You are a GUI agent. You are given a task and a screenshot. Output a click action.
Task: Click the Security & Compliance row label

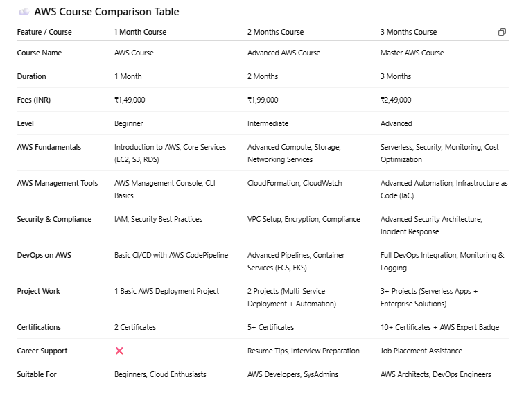click(54, 219)
